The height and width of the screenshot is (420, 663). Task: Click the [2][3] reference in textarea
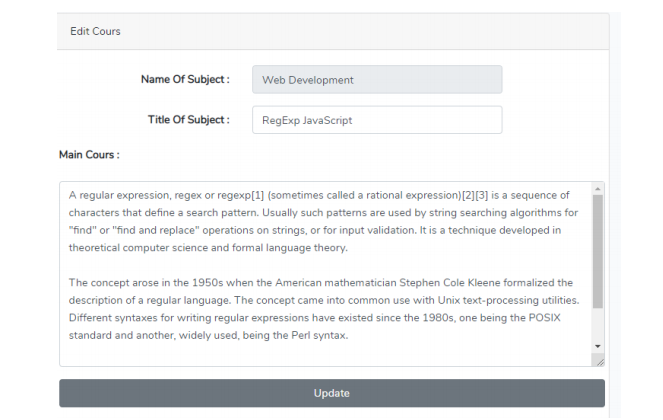tap(475, 195)
